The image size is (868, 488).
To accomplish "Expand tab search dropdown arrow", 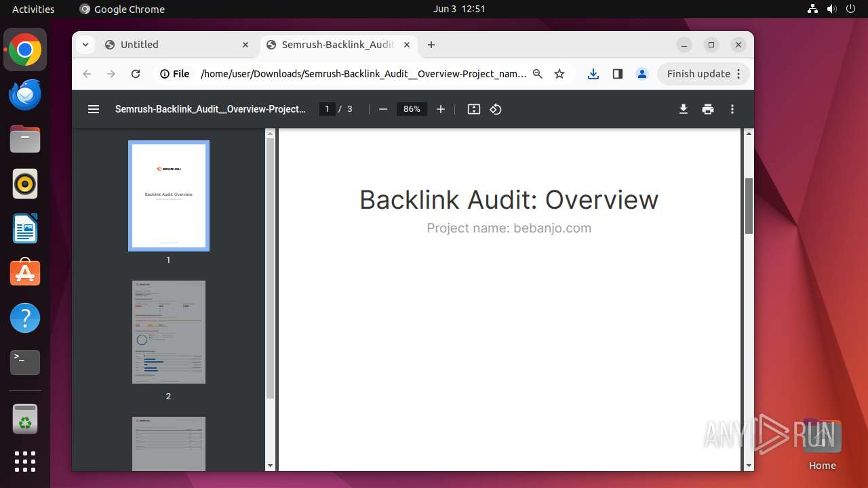I will pyautogui.click(x=85, y=45).
